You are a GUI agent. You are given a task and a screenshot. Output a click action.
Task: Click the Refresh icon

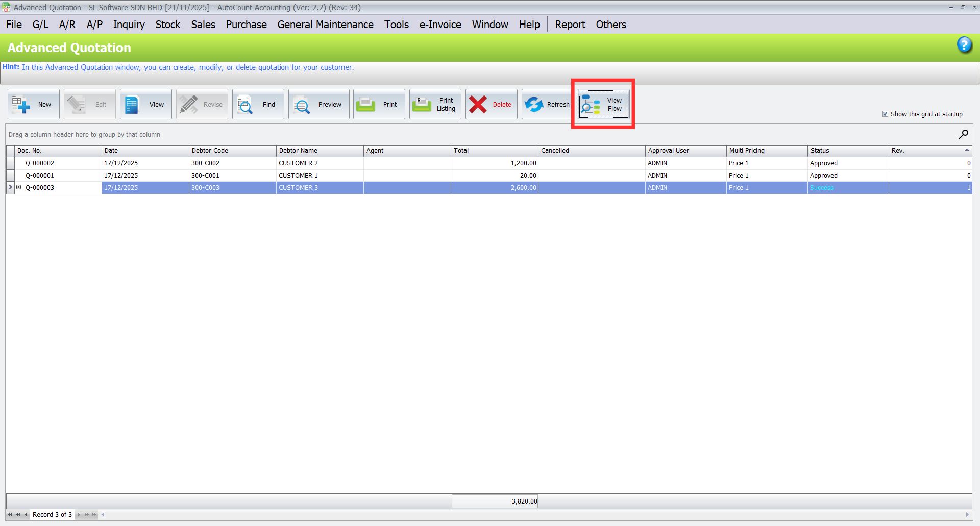coord(535,104)
